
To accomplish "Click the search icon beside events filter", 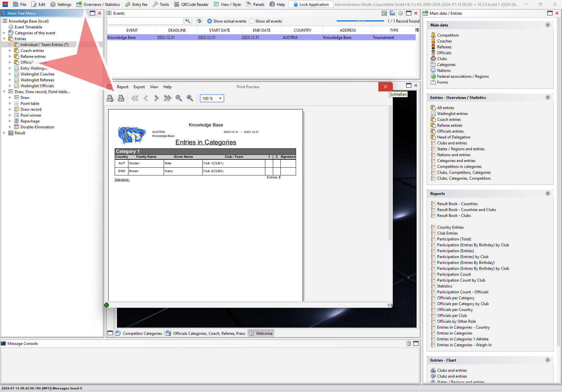I will [188, 21].
